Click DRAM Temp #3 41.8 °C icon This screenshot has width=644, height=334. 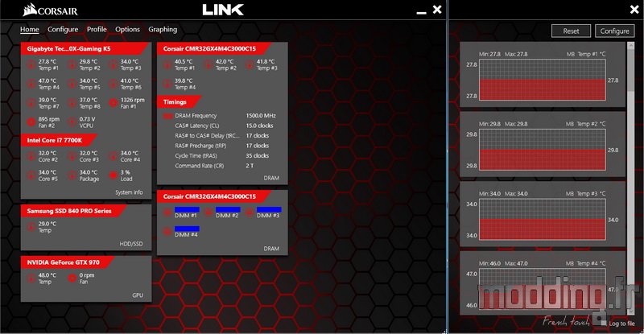pyautogui.click(x=250, y=64)
